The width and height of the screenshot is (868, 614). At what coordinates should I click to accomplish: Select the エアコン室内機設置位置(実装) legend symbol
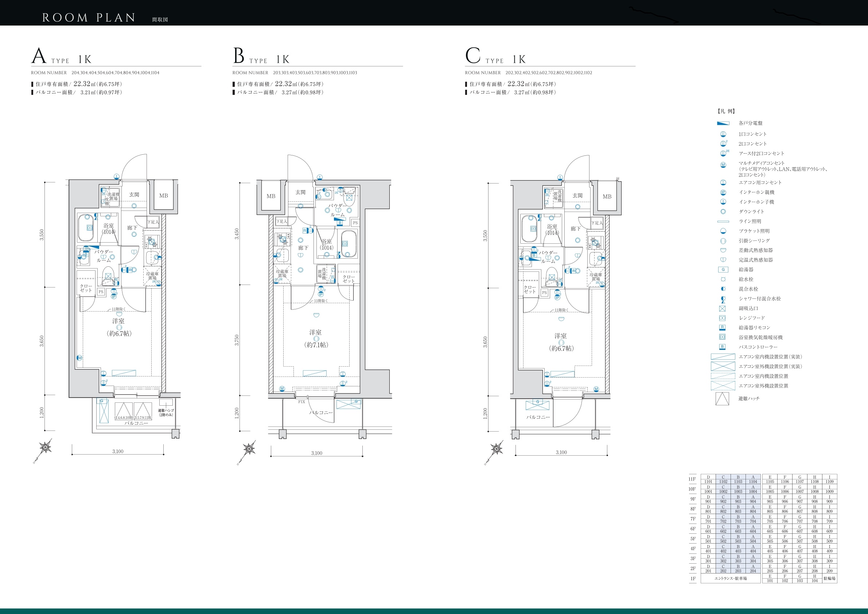723,357
